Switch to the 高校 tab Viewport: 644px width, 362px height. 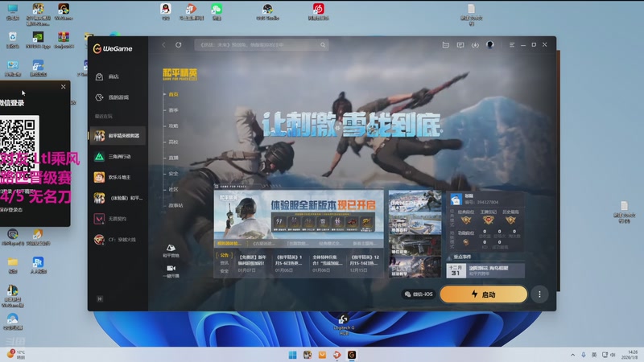173,142
